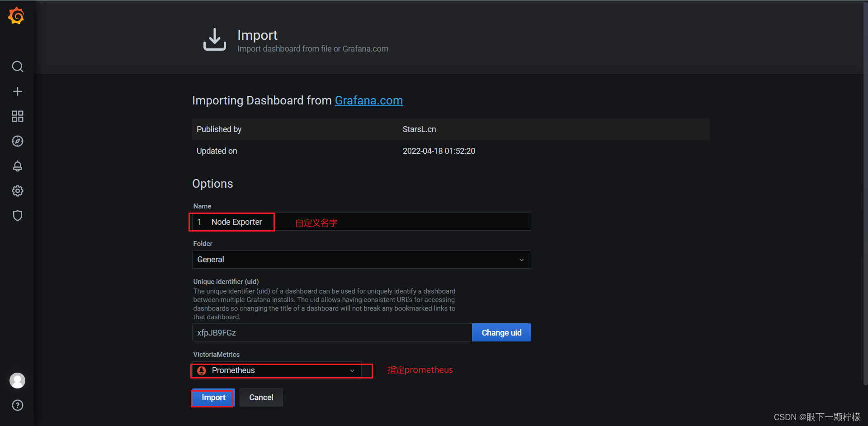
Task: Click the Change uid button
Action: [x=501, y=332]
